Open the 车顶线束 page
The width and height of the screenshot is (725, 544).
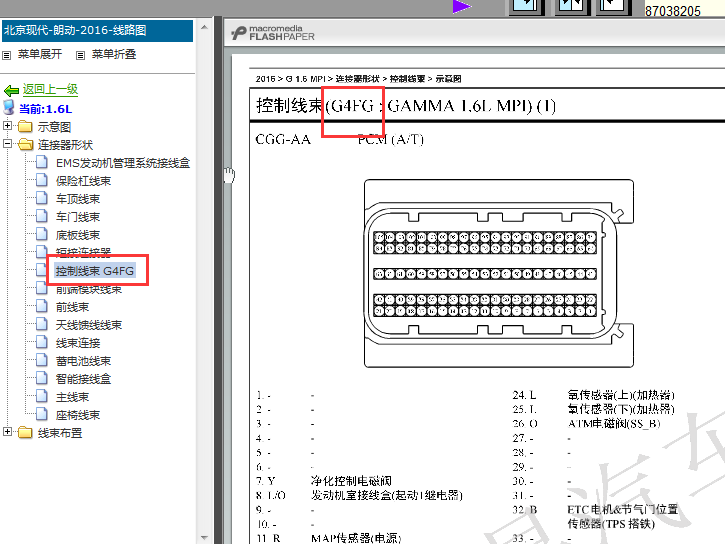click(x=78, y=199)
